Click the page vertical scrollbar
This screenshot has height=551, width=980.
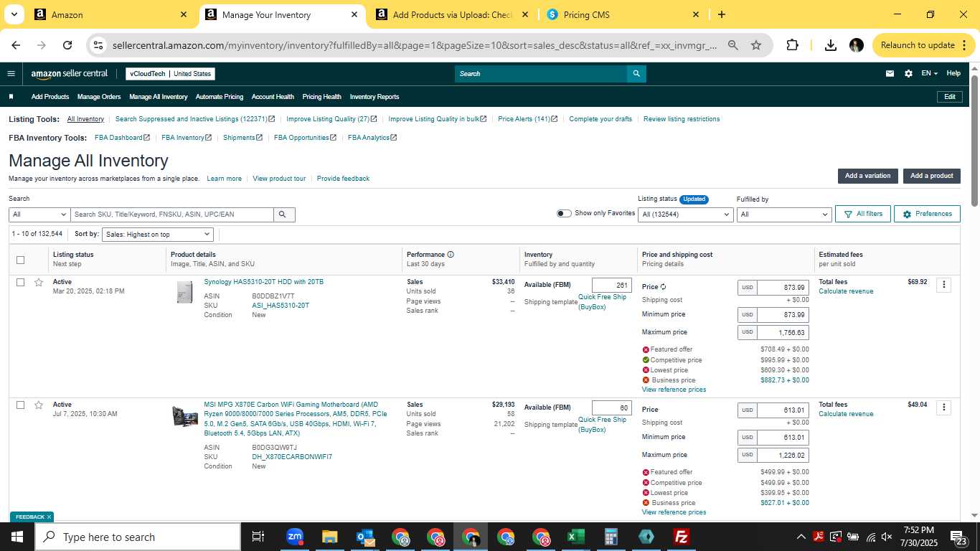[x=974, y=140]
